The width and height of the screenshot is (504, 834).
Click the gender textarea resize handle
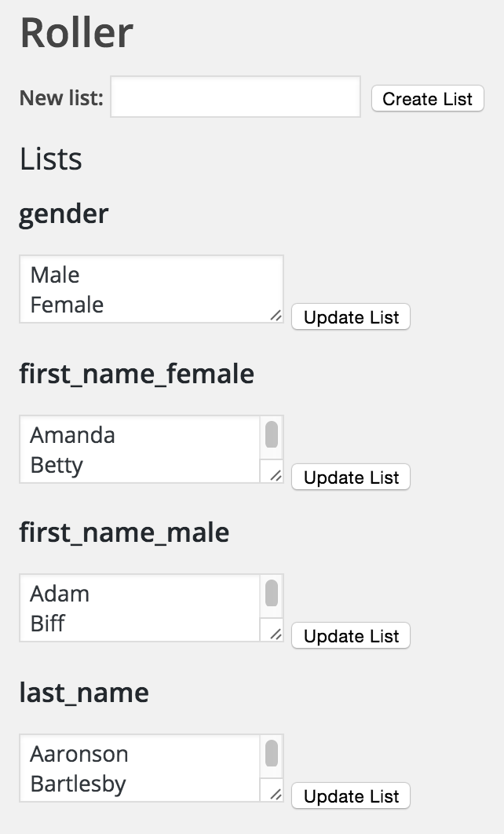pos(276,315)
